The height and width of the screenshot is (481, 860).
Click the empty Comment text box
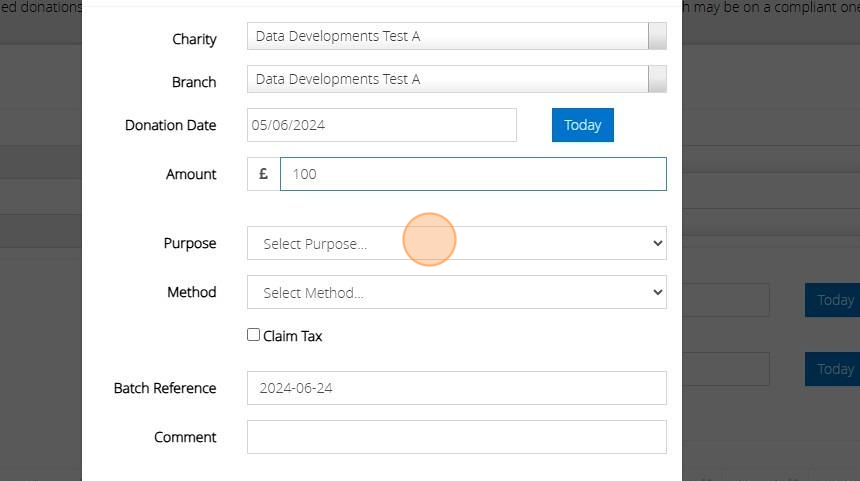(x=456, y=437)
